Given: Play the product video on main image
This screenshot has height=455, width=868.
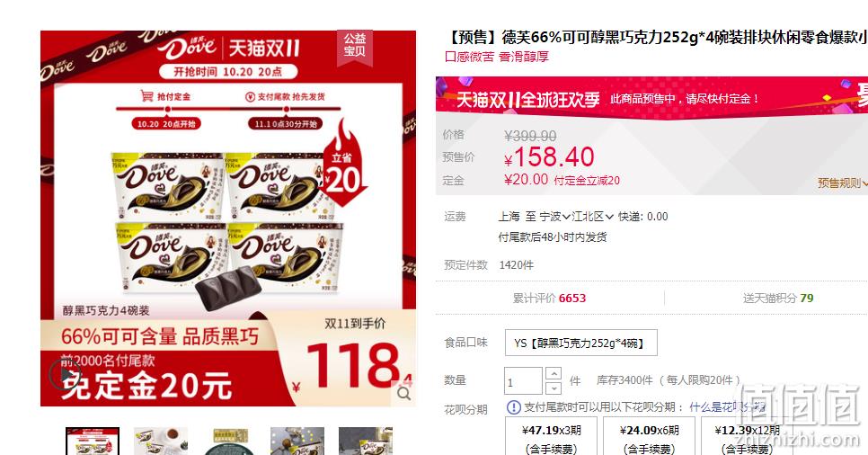Looking at the screenshot, I should pyautogui.click(x=65, y=373).
